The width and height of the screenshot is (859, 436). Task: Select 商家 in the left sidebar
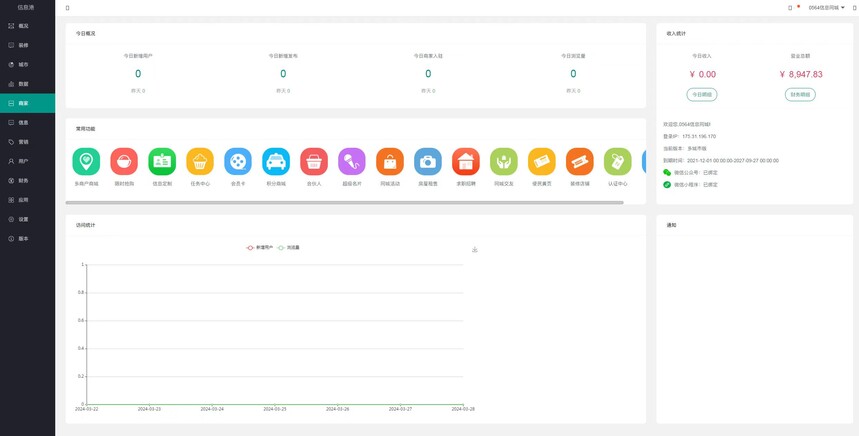pyautogui.click(x=23, y=103)
